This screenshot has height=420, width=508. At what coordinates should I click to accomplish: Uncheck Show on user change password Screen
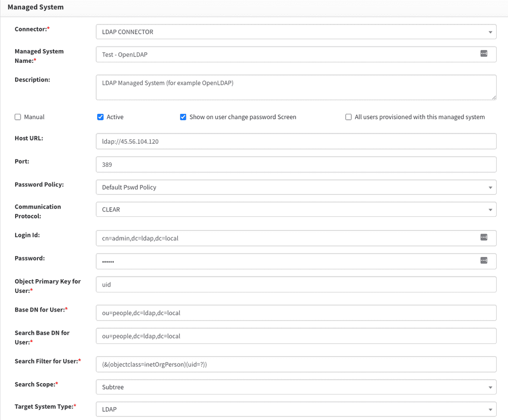183,117
